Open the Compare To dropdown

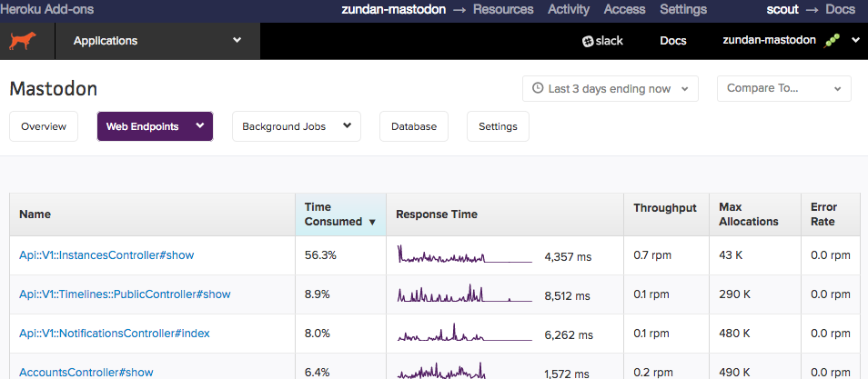click(784, 88)
